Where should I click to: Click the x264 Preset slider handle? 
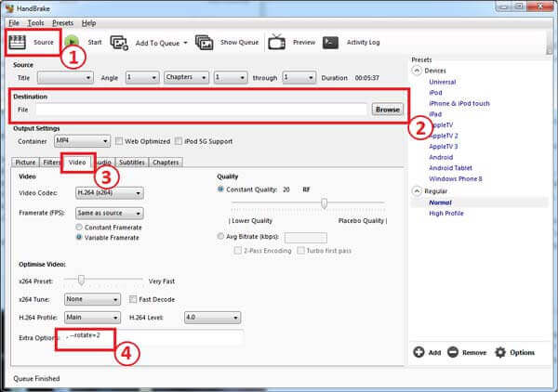click(x=81, y=280)
